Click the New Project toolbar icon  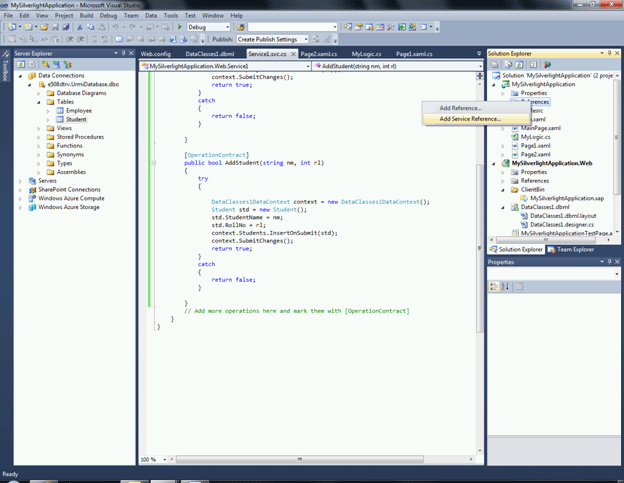[x=12, y=27]
